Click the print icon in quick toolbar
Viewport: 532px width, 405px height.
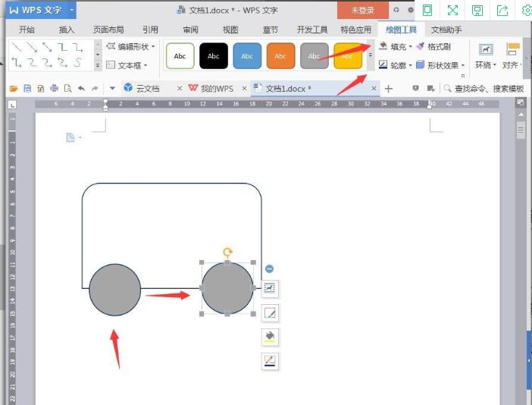click(55, 89)
